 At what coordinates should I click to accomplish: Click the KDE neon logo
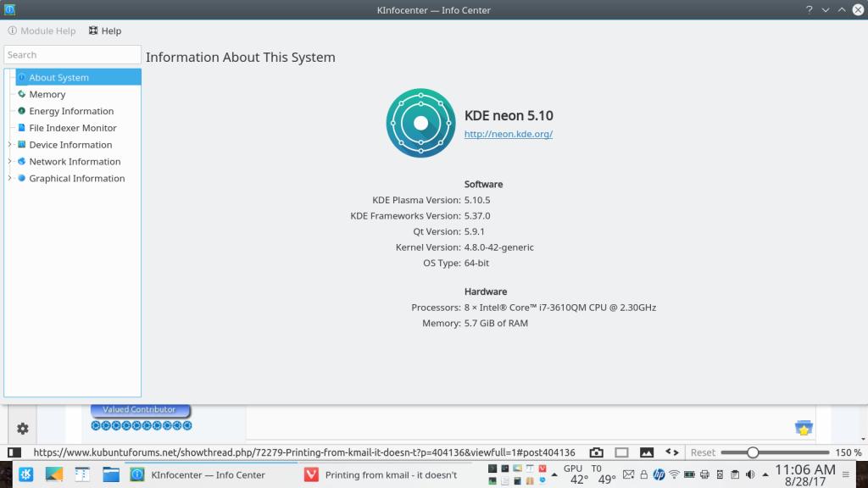point(420,124)
